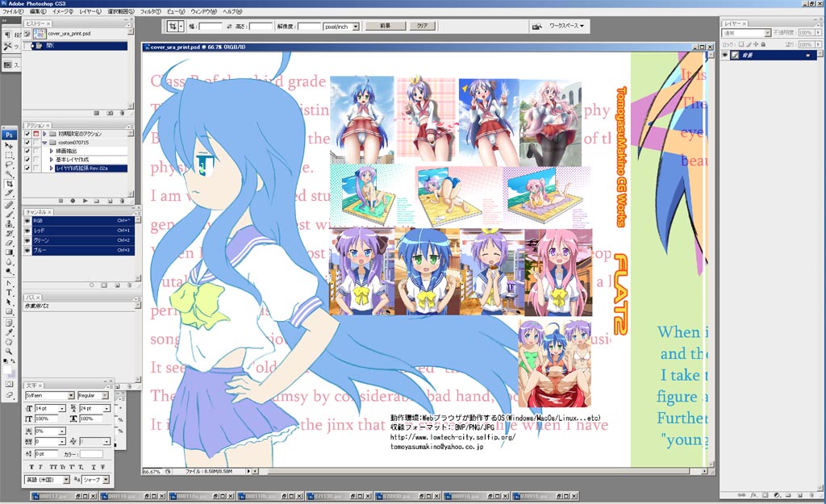Select the Horizontal Type tool
The height and width of the screenshot is (504, 826).
(9, 293)
